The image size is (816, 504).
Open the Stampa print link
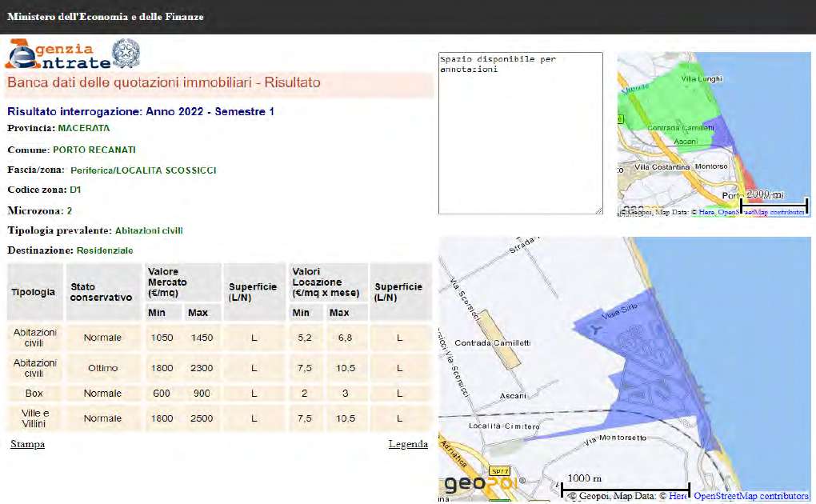27,444
